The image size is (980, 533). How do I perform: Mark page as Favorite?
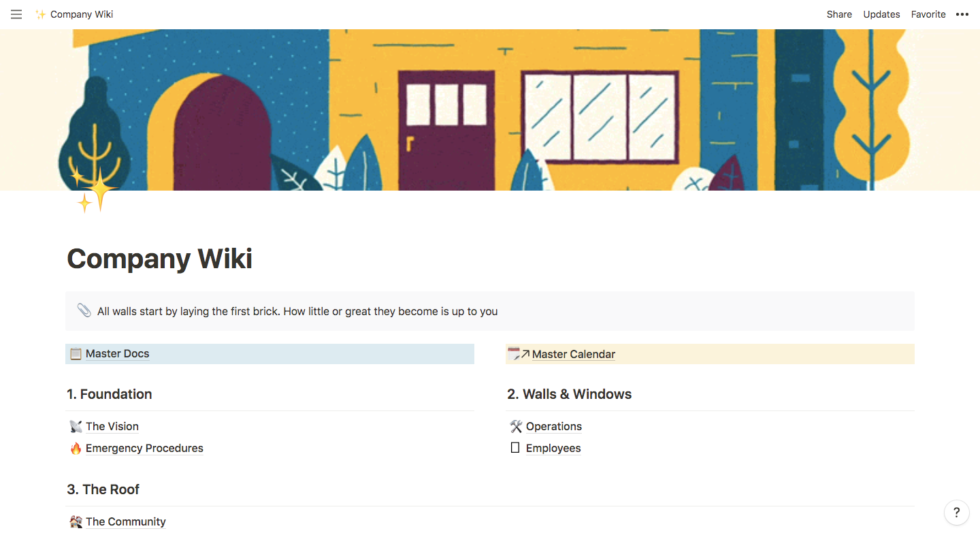coord(928,14)
